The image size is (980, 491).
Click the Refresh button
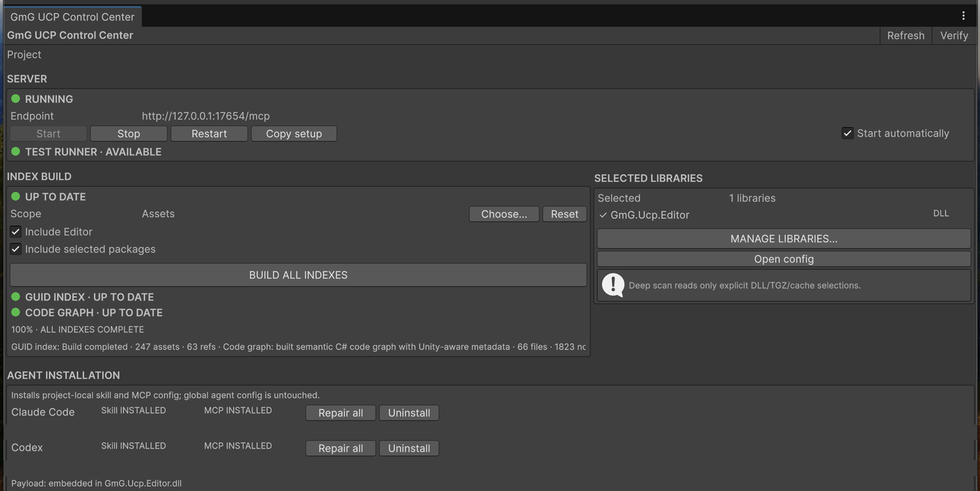pos(906,36)
